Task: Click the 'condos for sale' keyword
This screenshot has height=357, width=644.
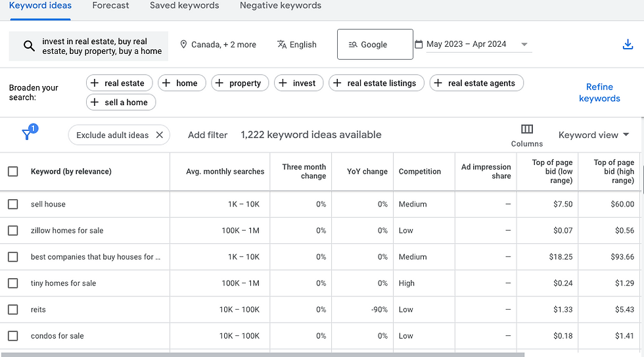Action: click(57, 336)
